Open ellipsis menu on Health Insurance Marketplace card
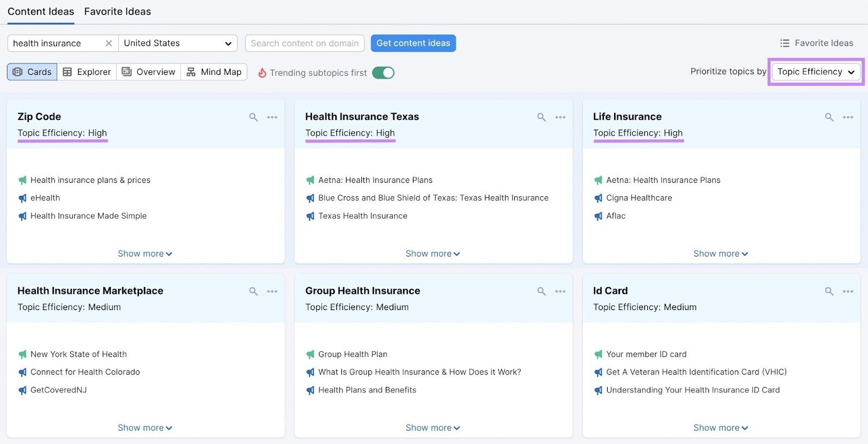868x444 pixels. (272, 291)
